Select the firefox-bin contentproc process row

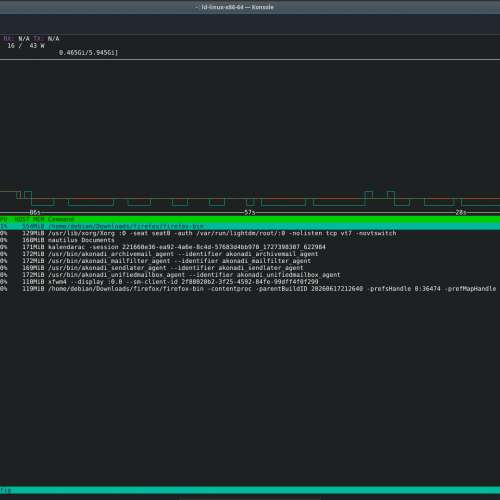click(x=250, y=289)
